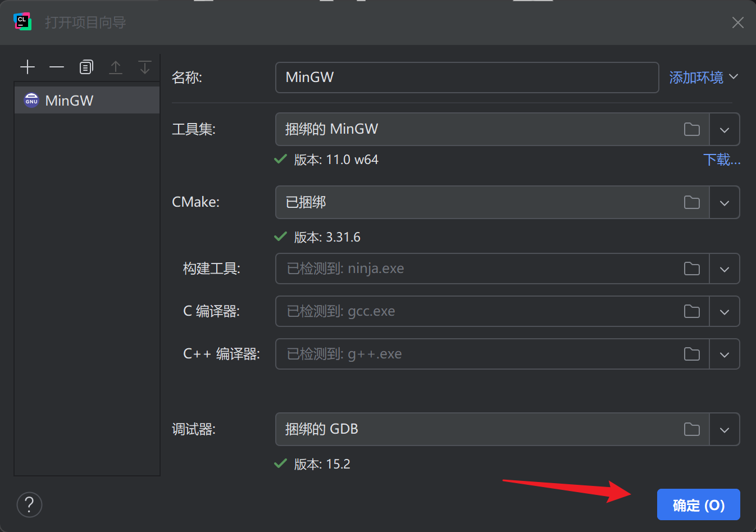Expand the 工具集 toolset dropdown

click(725, 130)
